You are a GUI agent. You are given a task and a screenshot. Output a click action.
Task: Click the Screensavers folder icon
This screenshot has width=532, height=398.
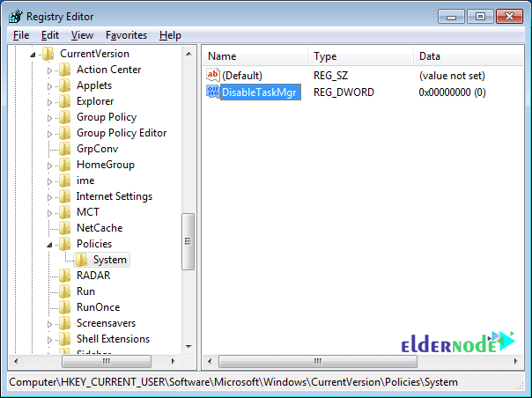coord(64,323)
